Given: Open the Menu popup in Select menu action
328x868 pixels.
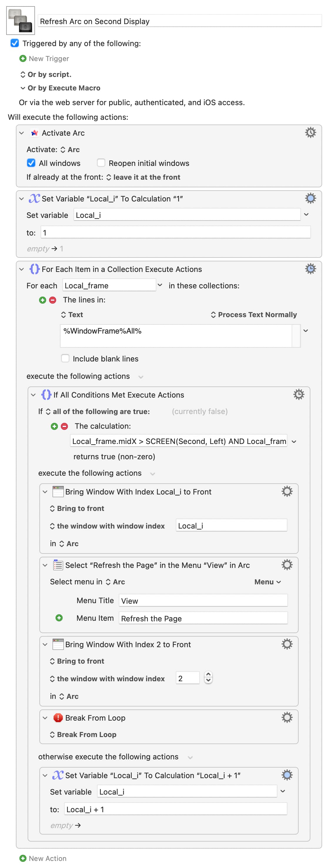Looking at the screenshot, I should tap(267, 582).
